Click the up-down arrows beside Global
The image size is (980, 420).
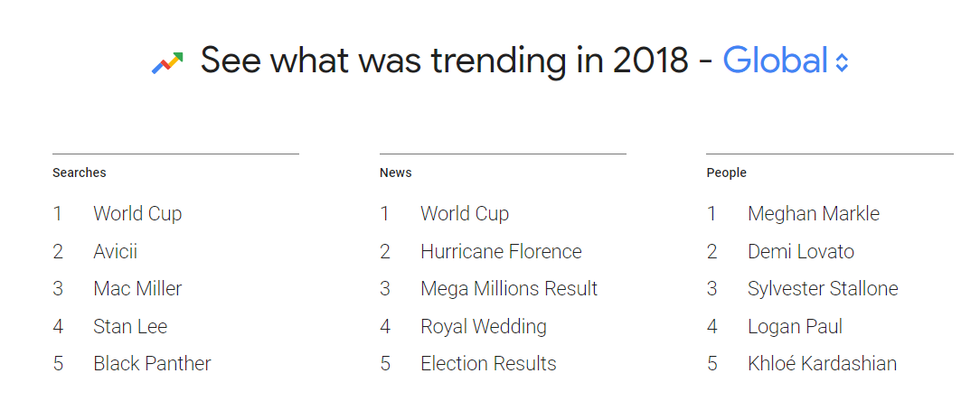tap(842, 62)
